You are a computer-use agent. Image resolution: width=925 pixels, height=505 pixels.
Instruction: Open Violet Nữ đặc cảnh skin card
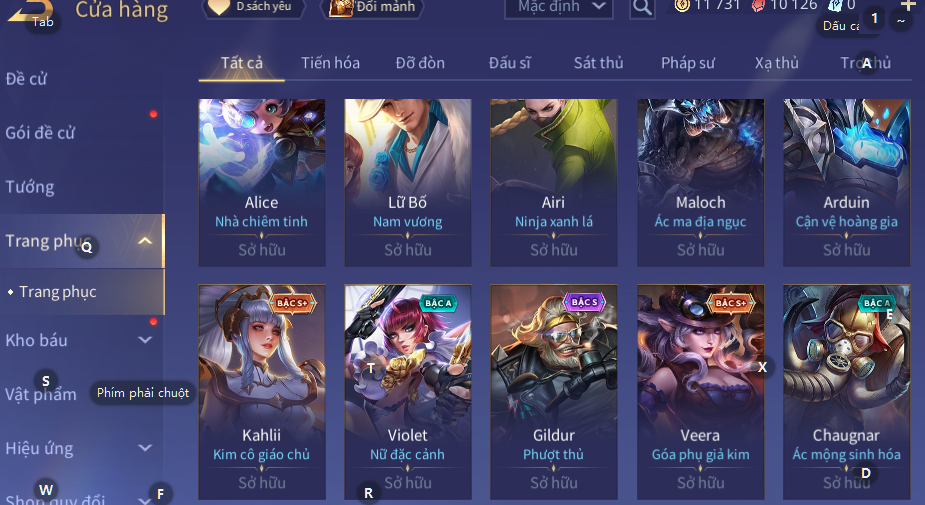coord(408,392)
